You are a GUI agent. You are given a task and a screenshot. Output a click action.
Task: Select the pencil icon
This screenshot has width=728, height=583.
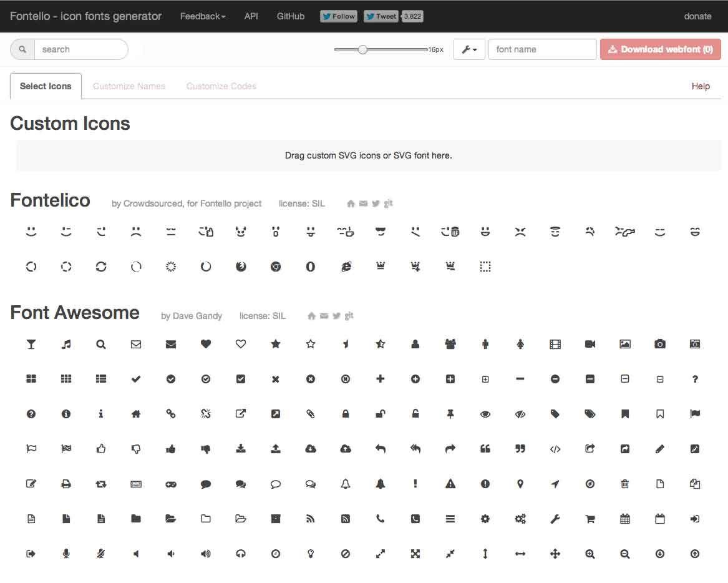pos(660,449)
